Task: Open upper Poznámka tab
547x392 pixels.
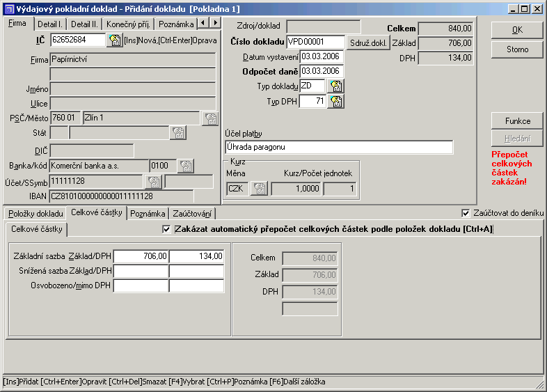Action: [x=176, y=24]
